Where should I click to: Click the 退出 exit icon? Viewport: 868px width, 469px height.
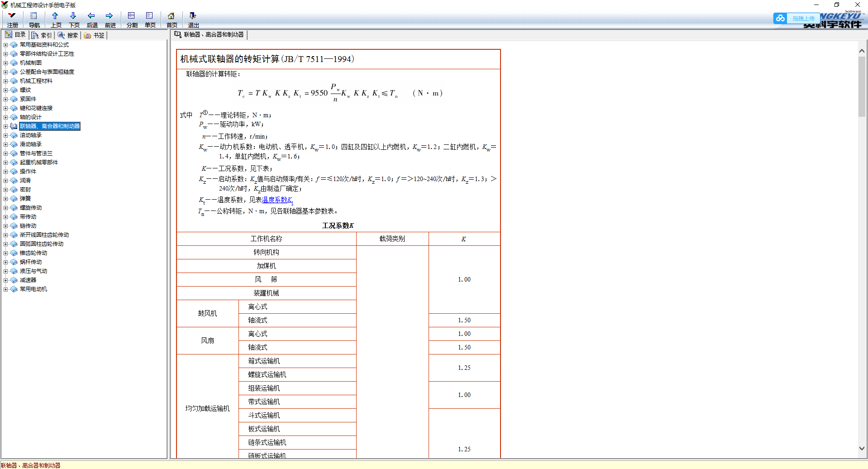pos(193,19)
